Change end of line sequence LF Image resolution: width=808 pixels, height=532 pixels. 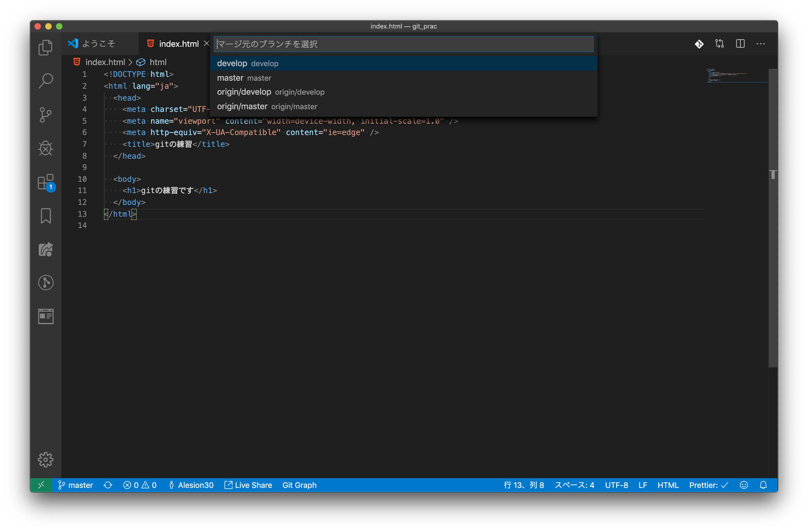tap(643, 485)
